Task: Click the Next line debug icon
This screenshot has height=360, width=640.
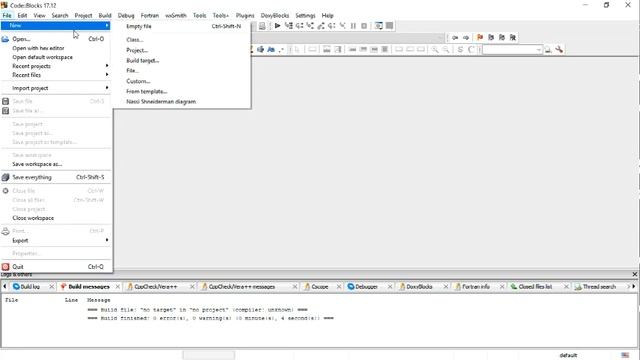Action: pos(300,26)
